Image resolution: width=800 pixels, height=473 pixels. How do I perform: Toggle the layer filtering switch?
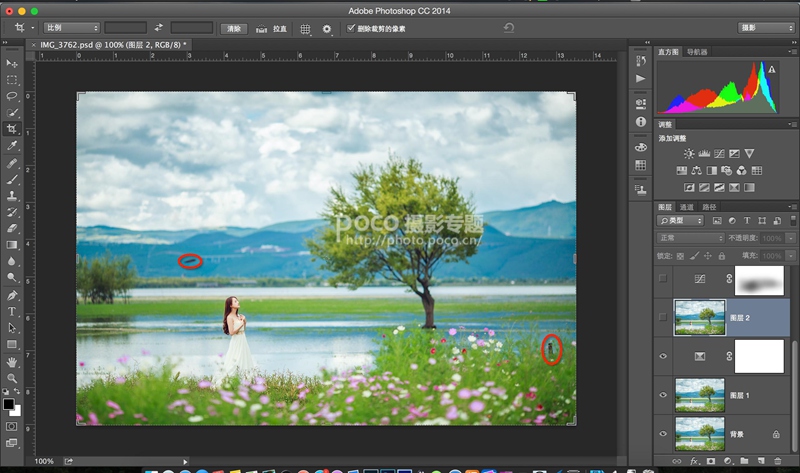pyautogui.click(x=793, y=220)
